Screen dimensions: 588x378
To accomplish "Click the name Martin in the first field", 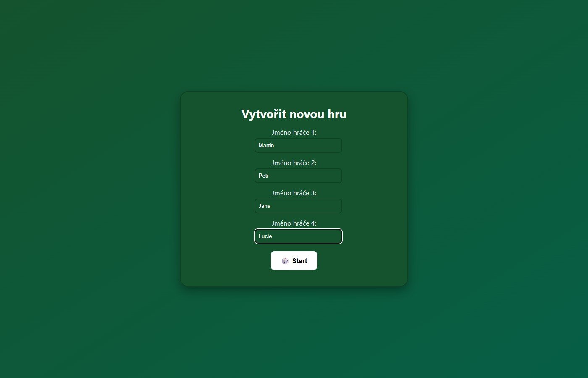I will coord(266,146).
